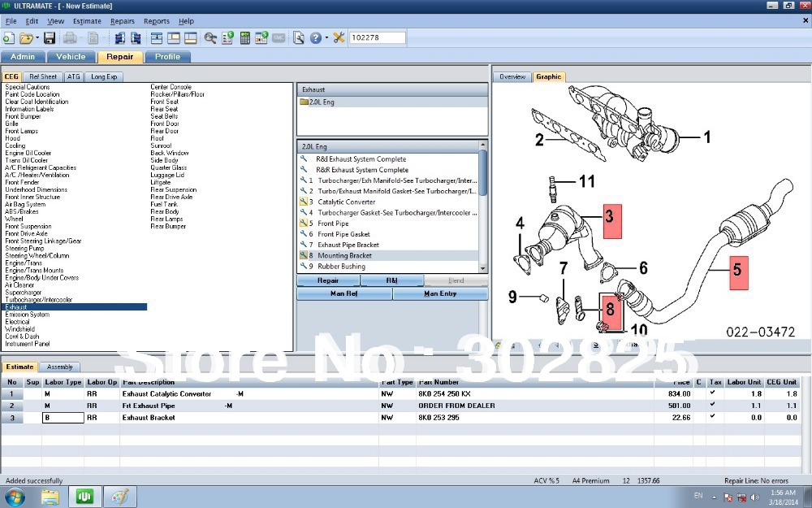Click the parts list scroll down arrow
Viewport: 812px width, 508px height.
483,268
